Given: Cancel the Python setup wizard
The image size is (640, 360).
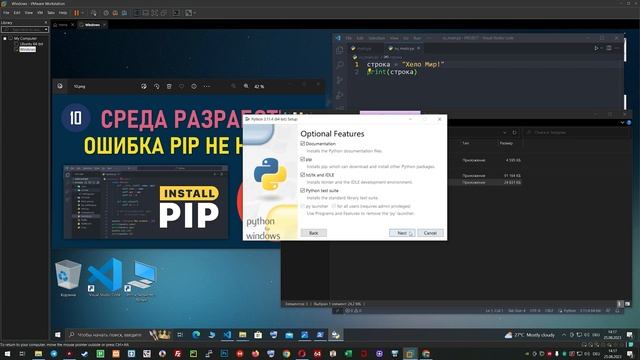Looking at the screenshot, I should 430,233.
